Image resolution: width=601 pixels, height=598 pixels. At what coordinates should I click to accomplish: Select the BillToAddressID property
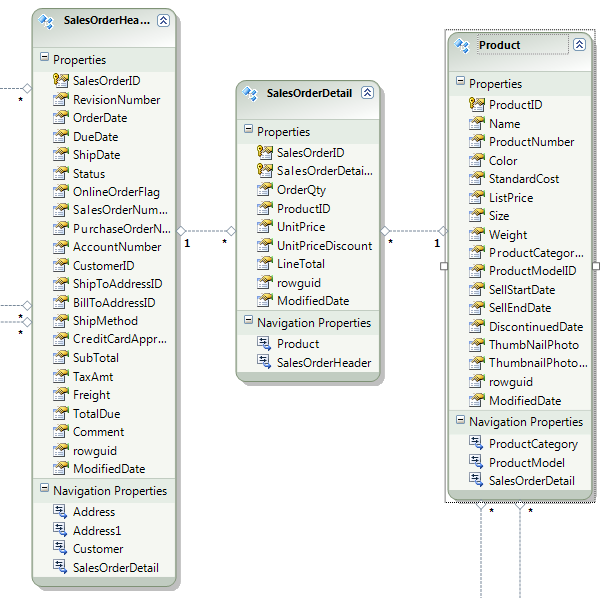coord(114,303)
